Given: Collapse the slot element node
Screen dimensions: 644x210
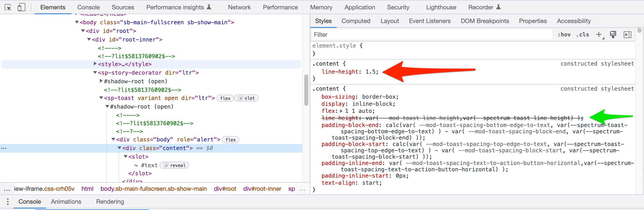Looking at the screenshot, I should 126,157.
